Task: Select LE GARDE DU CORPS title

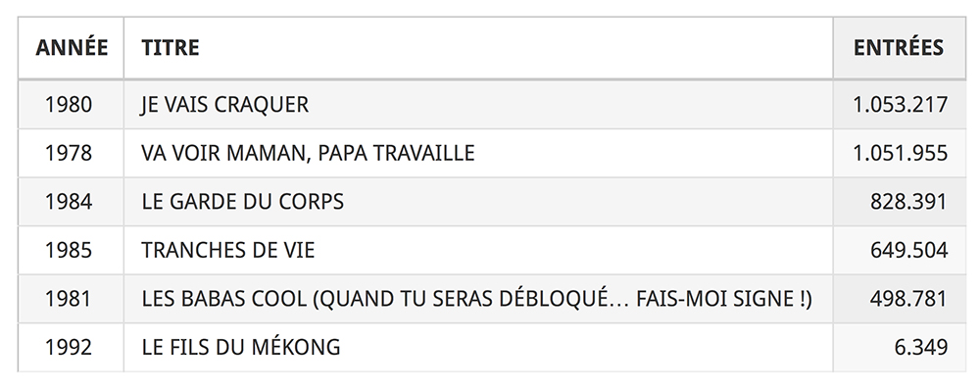Action: click(242, 202)
